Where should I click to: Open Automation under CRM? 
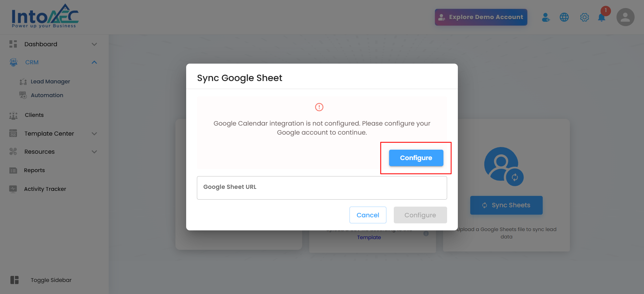(x=47, y=95)
